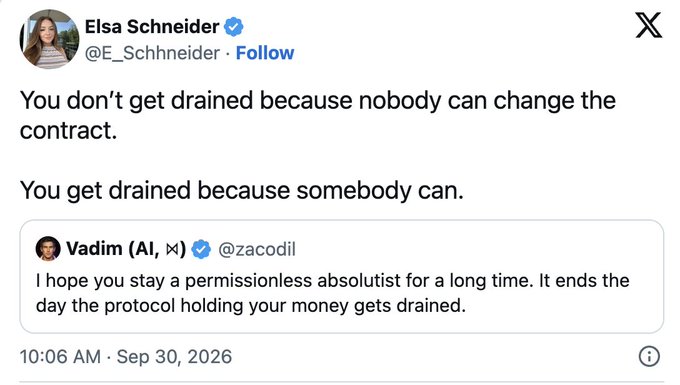Click Elsa Schneider's verified badge

[233, 27]
